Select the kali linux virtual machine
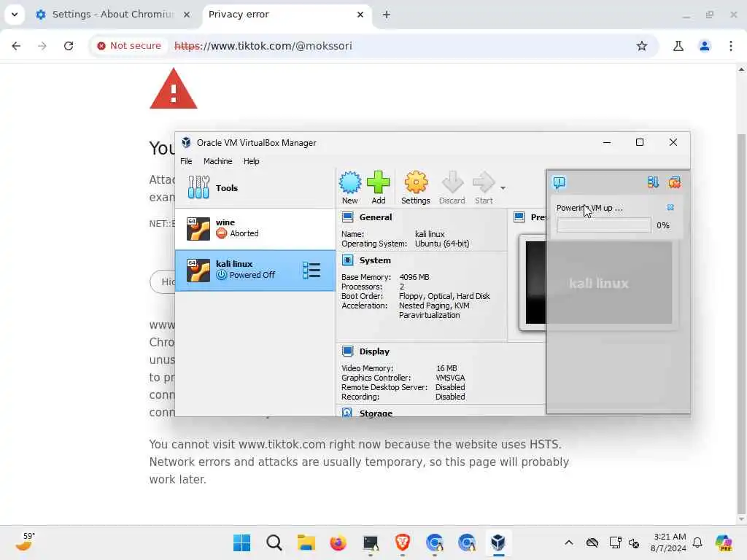This screenshot has height=560, width=747. point(255,271)
